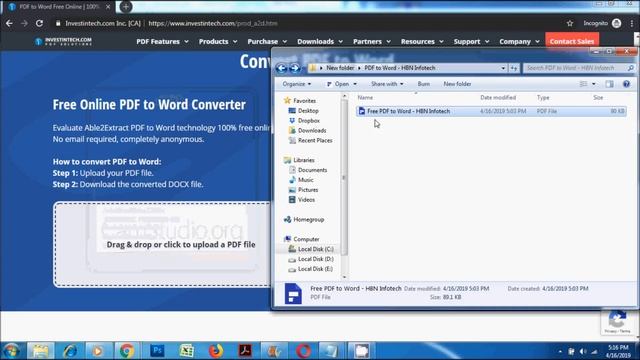Refresh the Explorer address bar
640x360 pixels.
[x=513, y=68]
